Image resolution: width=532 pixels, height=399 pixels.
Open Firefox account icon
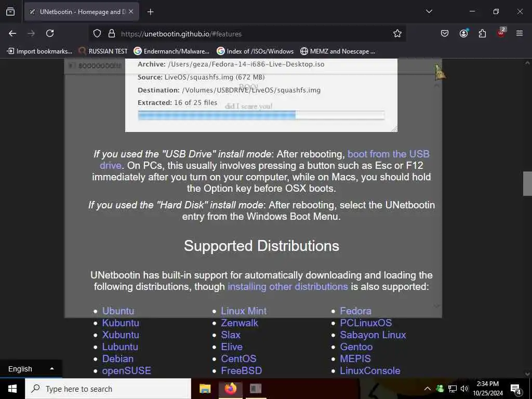pos(463,33)
